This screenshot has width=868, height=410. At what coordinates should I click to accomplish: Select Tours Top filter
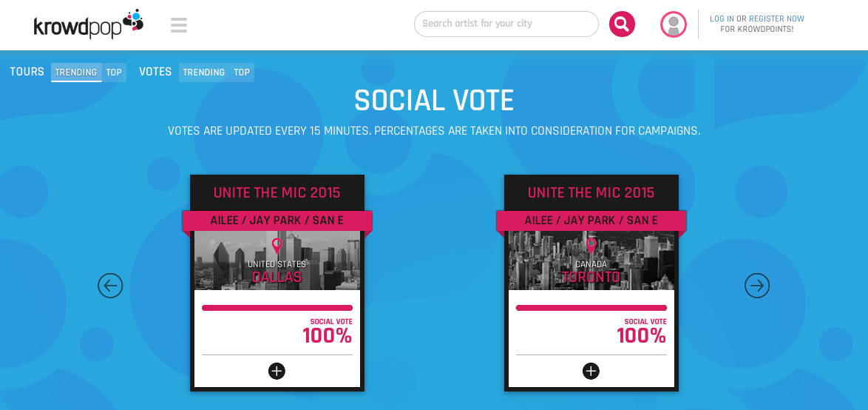pos(114,73)
